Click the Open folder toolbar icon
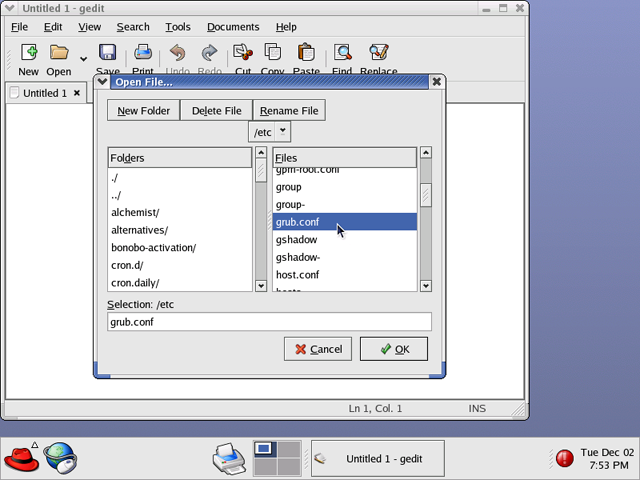The width and height of the screenshot is (640, 480). (x=59, y=53)
